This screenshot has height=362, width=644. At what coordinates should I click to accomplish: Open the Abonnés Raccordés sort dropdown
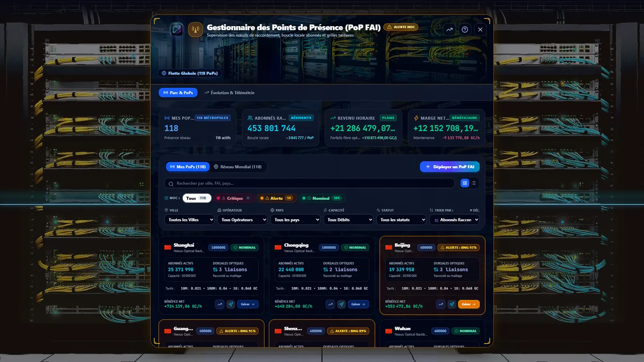tap(454, 220)
